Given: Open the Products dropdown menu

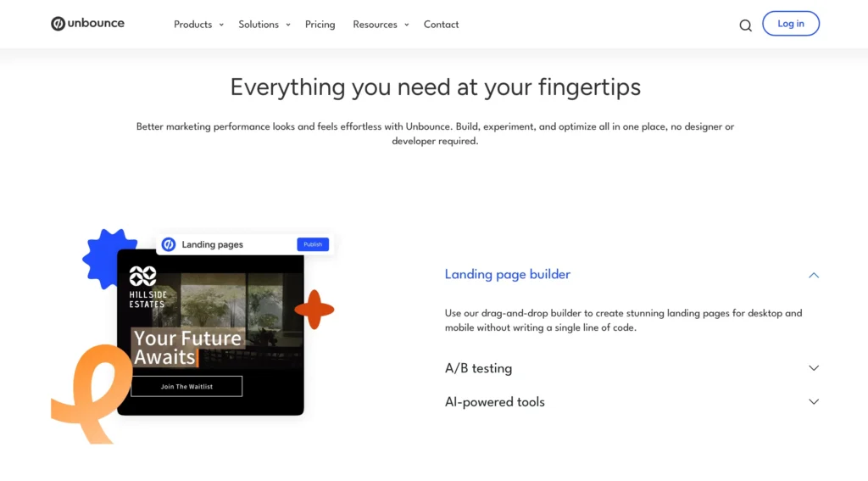Looking at the screenshot, I should pyautogui.click(x=198, y=25).
